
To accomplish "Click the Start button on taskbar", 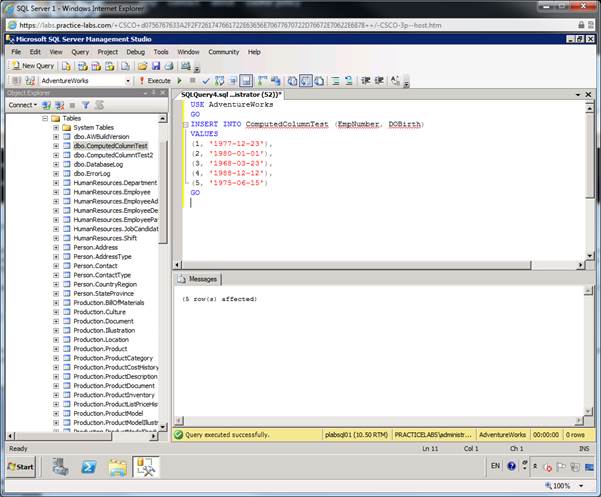I will 21,467.
